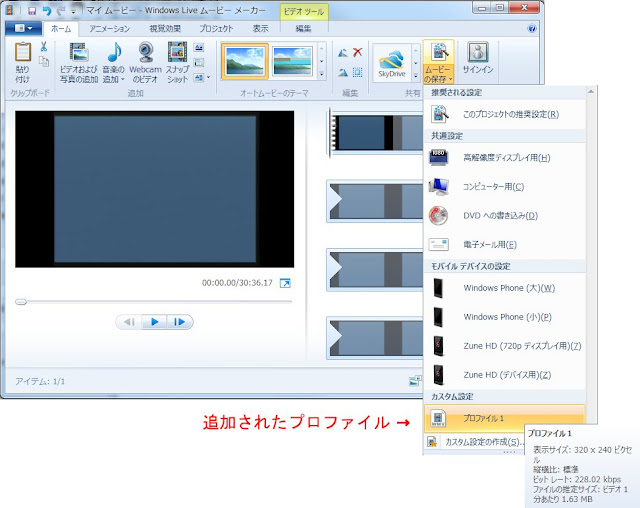Click Create custom setting (カスタム設定の作成)
The image size is (640, 508).
point(475,442)
